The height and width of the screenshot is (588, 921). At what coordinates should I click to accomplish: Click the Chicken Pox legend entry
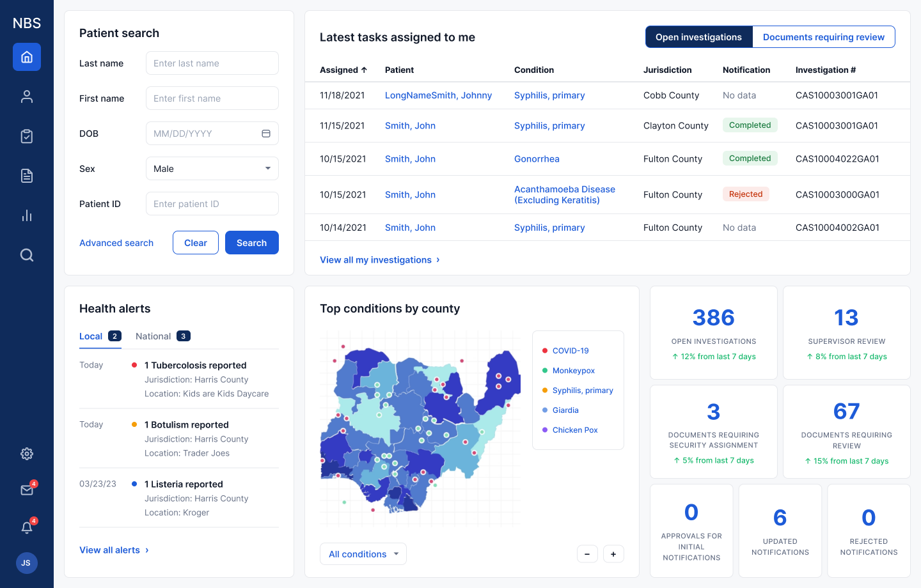[570, 430]
